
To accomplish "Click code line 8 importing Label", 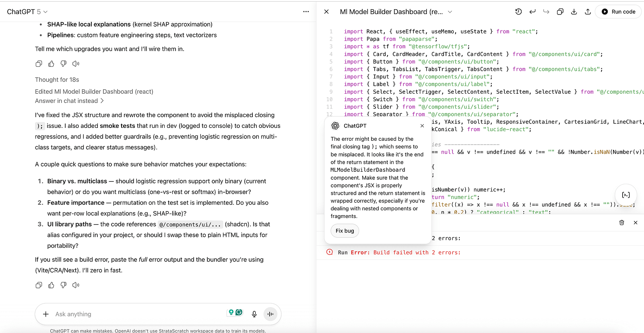I will (x=418, y=84).
